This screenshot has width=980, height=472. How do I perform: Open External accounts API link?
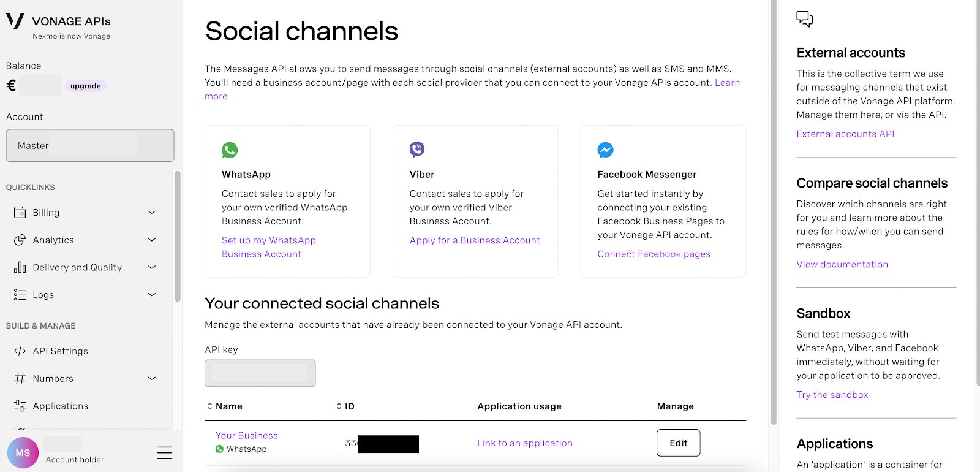pos(845,134)
